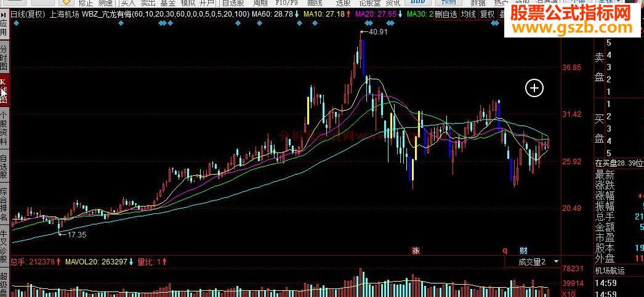This screenshot has width=644, height=297.
Task: Open 自选股 tab in the left sidebar
Action: (4, 166)
